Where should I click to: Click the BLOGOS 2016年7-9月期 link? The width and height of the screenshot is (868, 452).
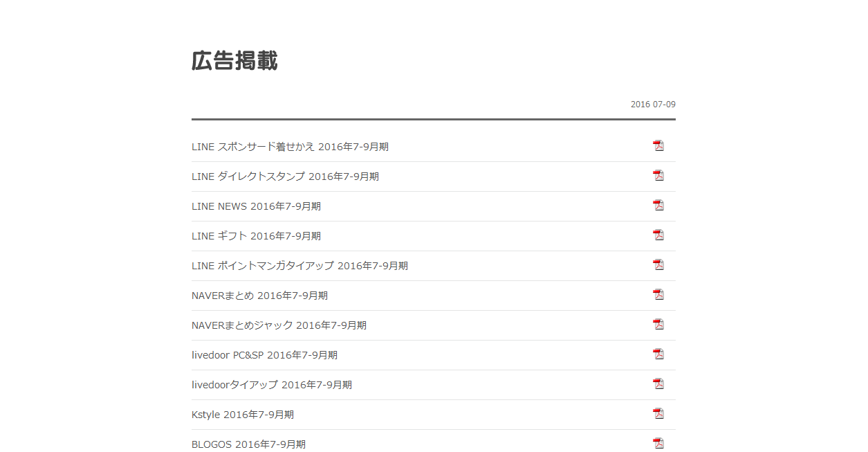point(248,444)
